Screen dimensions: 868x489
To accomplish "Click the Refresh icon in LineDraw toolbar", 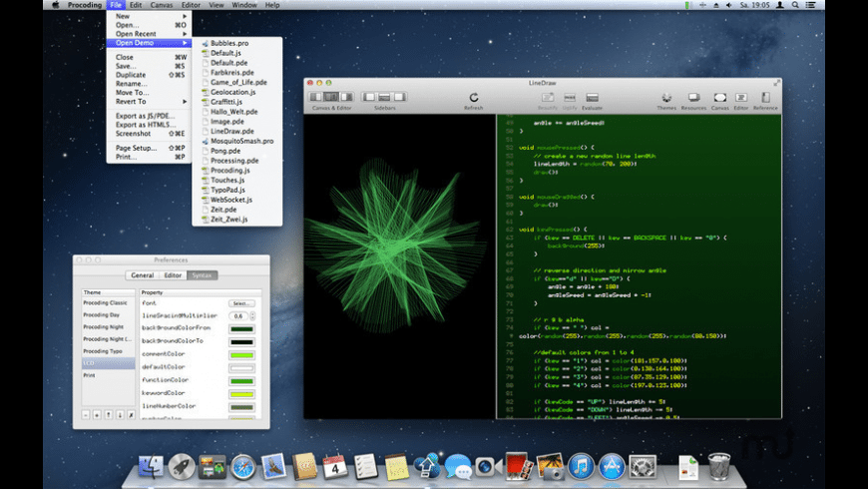I will pyautogui.click(x=473, y=98).
